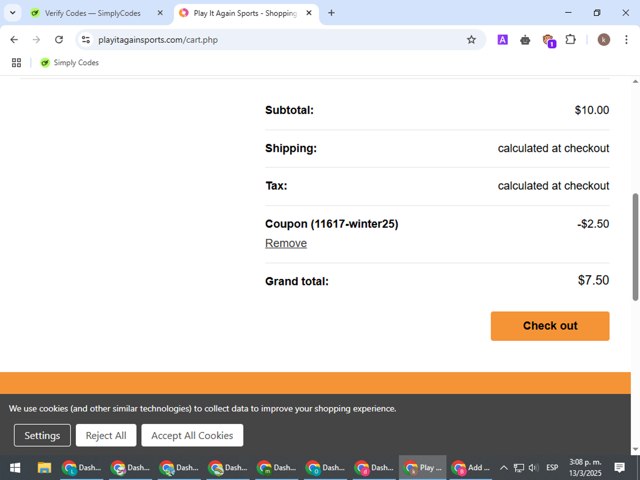The image size is (640, 480).
Task: Open Chrome three-dot menu
Action: (626, 40)
